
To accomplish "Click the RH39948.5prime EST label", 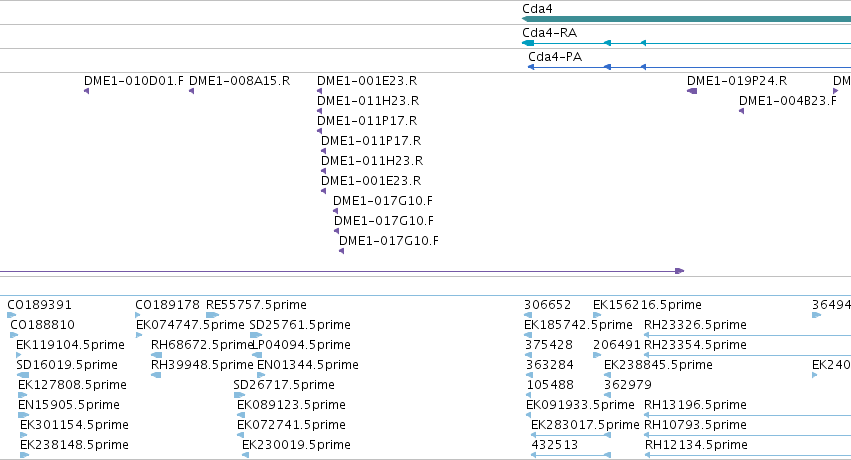I will pyautogui.click(x=202, y=365).
